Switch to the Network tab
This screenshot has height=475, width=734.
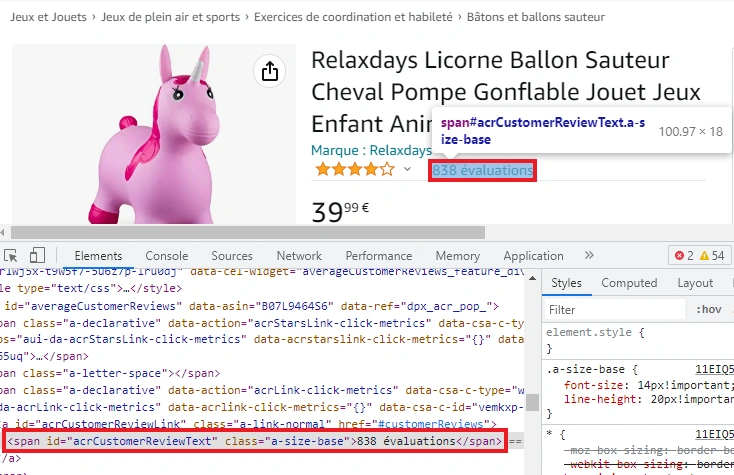pyautogui.click(x=299, y=256)
